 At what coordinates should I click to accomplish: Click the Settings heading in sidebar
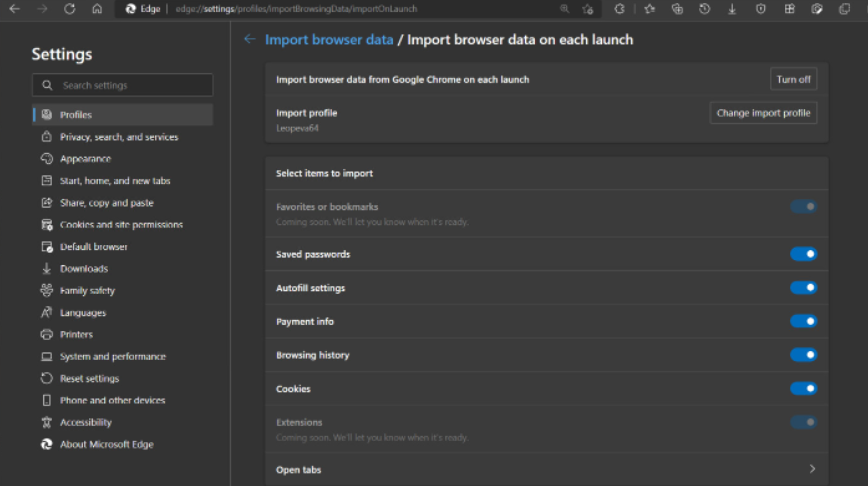point(62,54)
